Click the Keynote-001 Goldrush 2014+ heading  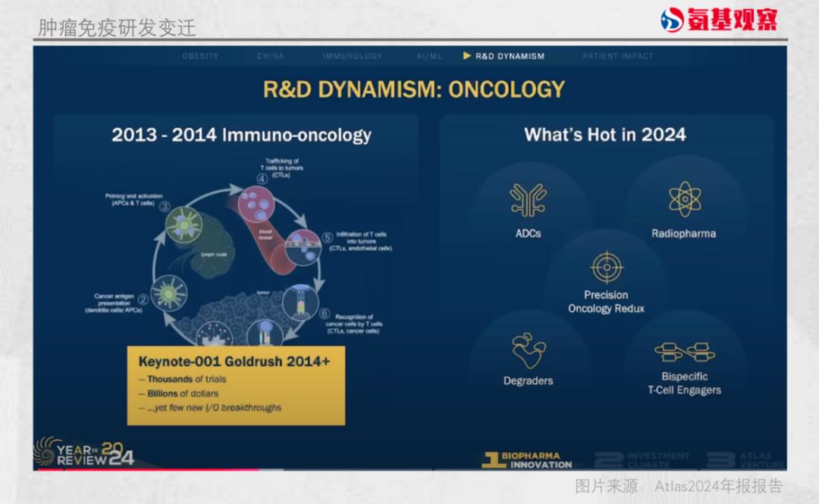[x=234, y=362]
